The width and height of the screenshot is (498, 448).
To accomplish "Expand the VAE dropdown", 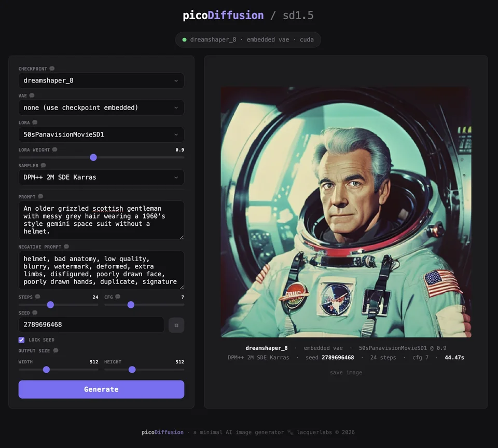I will click(101, 107).
